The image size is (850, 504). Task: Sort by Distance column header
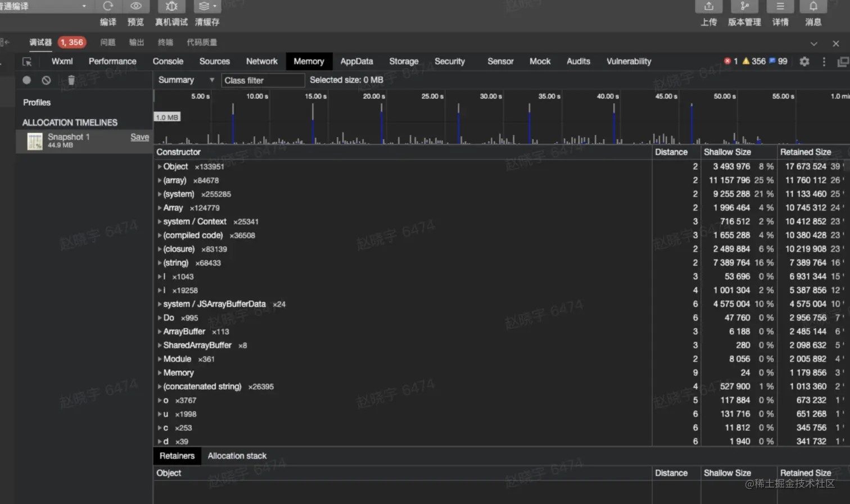[676, 152]
